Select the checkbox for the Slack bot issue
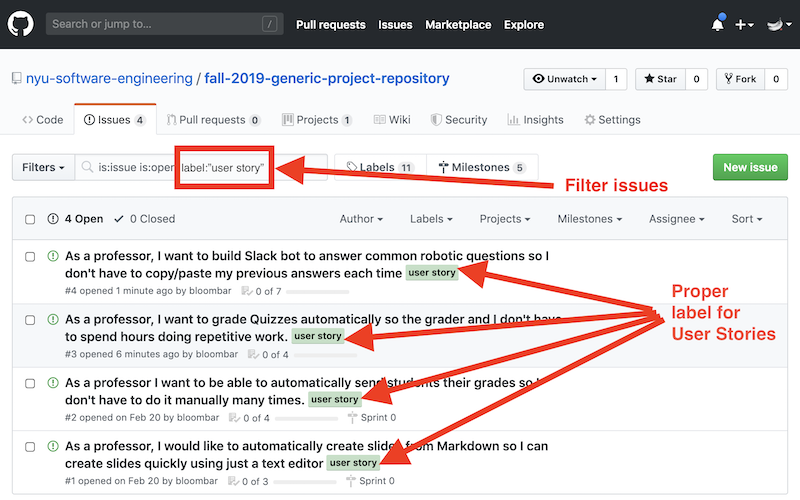 [x=30, y=257]
